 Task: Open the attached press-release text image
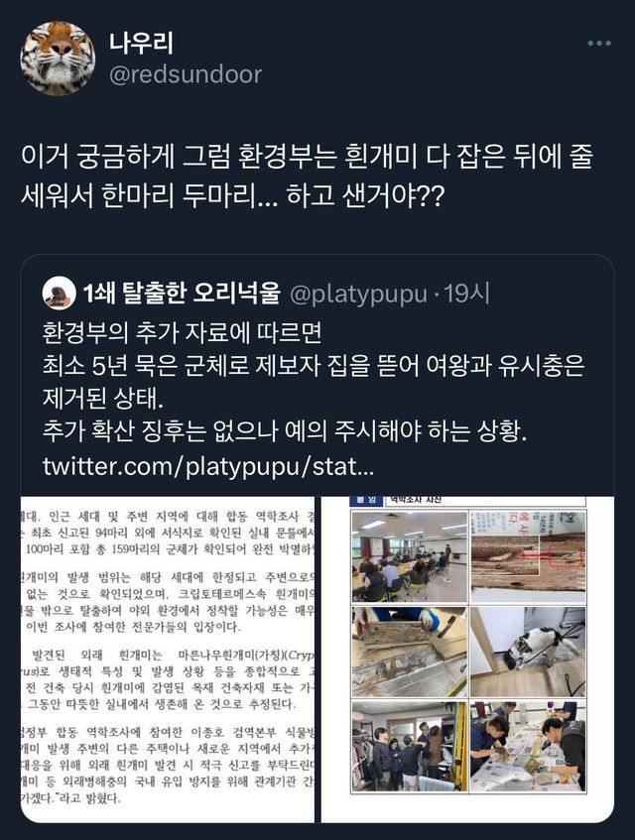tap(168, 660)
